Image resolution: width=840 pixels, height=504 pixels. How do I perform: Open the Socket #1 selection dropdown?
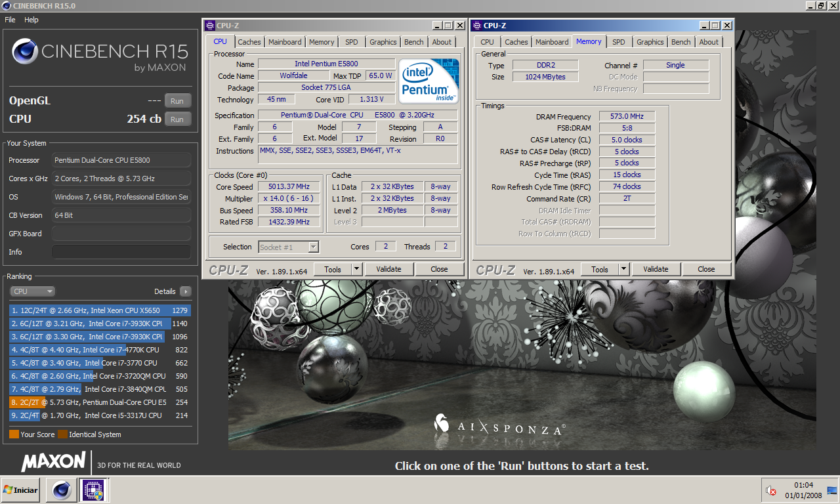[289, 247]
